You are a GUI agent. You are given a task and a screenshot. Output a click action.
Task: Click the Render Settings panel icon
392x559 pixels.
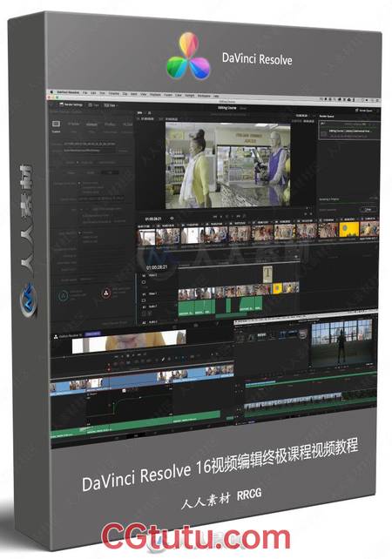[x=61, y=104]
